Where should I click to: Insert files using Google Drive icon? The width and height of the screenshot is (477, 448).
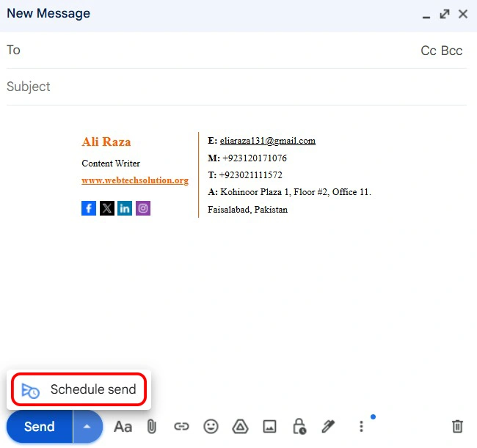[x=240, y=427]
